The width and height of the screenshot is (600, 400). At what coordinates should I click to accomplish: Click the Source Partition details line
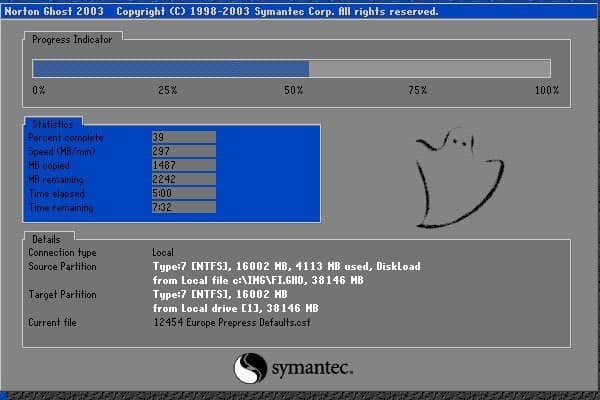coord(286,267)
